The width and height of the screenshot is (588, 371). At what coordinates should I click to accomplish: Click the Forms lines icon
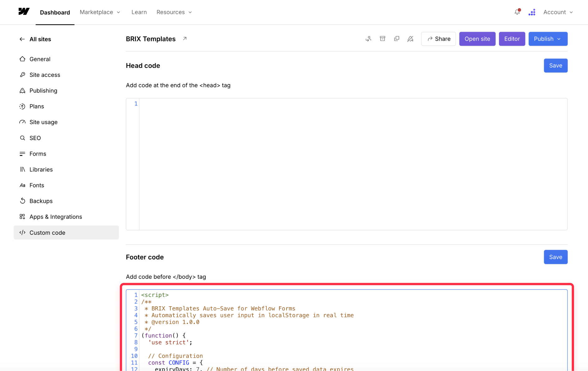coord(22,154)
